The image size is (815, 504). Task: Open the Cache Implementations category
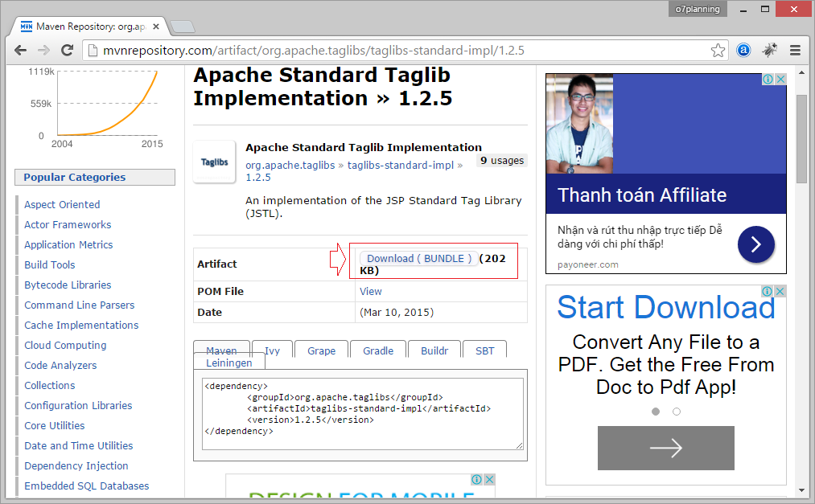coord(81,326)
